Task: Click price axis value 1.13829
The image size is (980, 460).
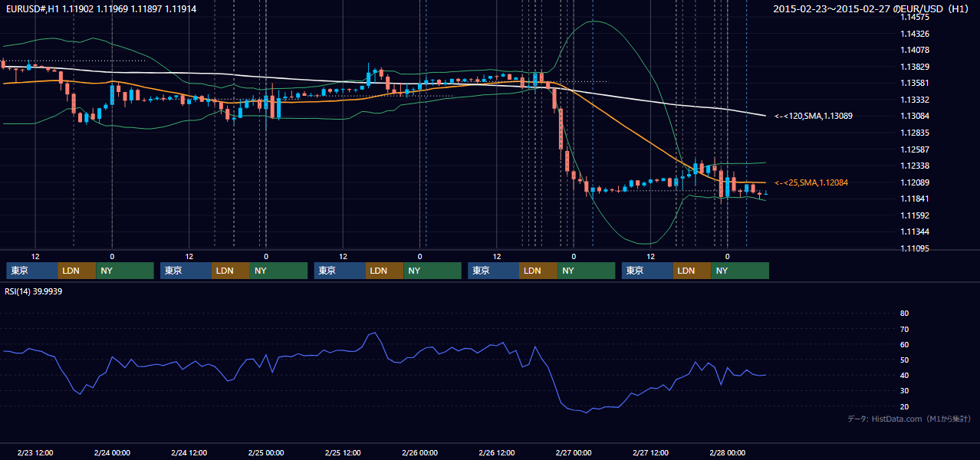Action: tap(914, 67)
